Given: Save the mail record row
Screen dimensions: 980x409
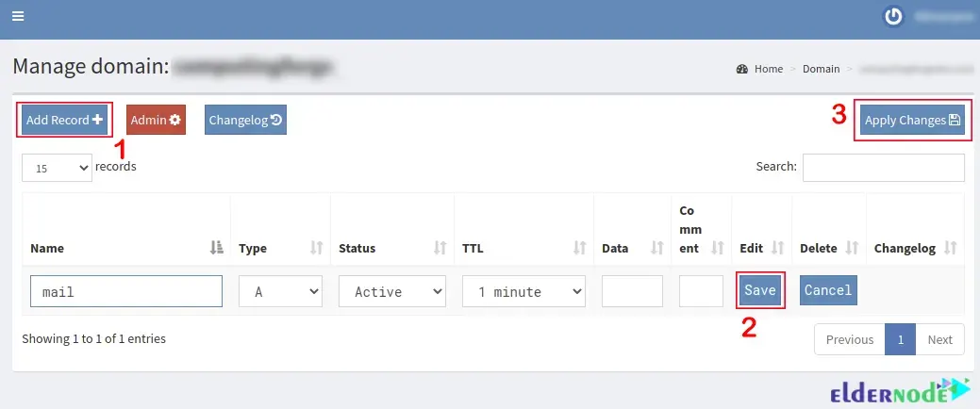Looking at the screenshot, I should [759, 290].
